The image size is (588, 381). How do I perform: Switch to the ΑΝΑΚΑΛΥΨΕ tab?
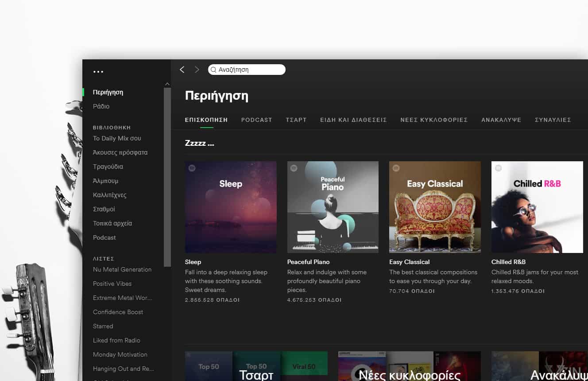pyautogui.click(x=501, y=120)
